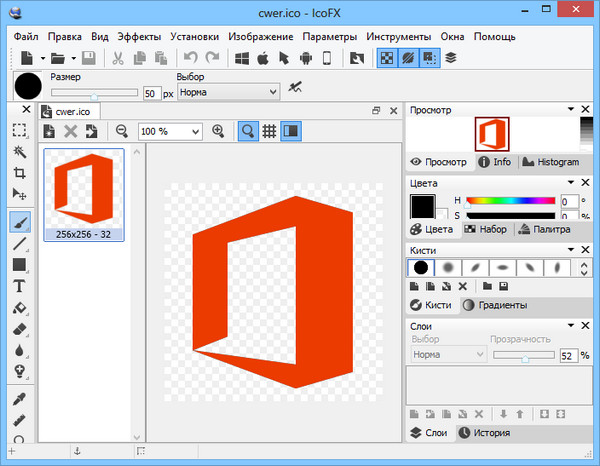Image resolution: width=600 pixels, height=466 pixels.
Task: Click the undo arrow icon
Action: pos(191,58)
